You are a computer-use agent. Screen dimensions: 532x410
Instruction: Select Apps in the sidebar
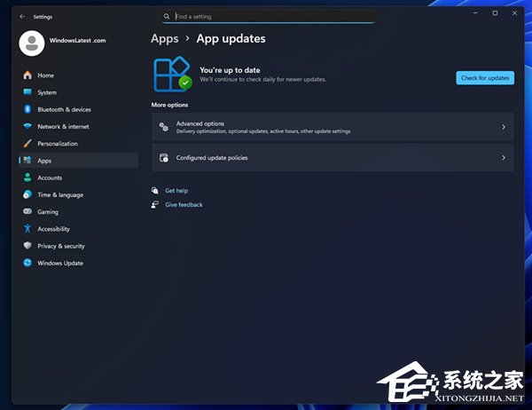(x=79, y=161)
